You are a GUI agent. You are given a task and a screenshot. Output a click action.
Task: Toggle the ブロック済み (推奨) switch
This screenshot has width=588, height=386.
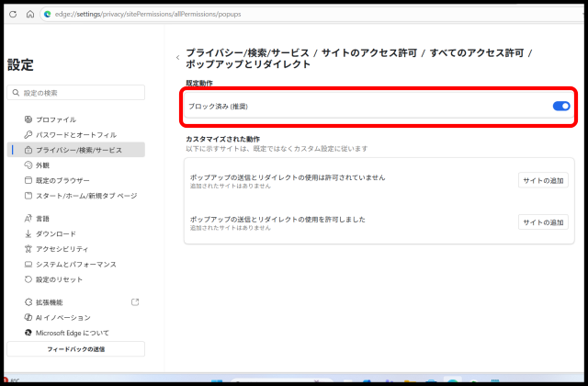pos(561,107)
